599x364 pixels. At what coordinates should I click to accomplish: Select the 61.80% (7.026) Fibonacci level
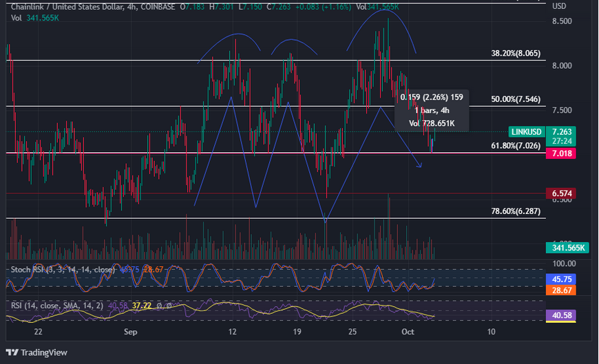(515, 146)
